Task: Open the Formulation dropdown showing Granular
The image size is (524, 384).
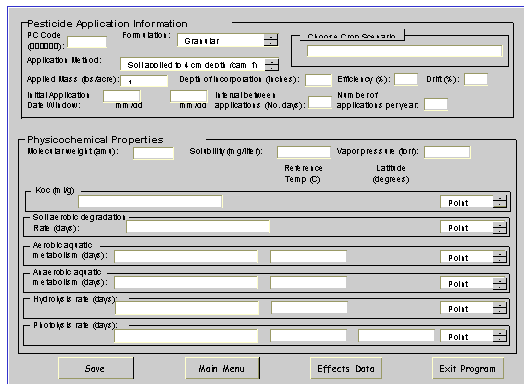Action: 228,40
